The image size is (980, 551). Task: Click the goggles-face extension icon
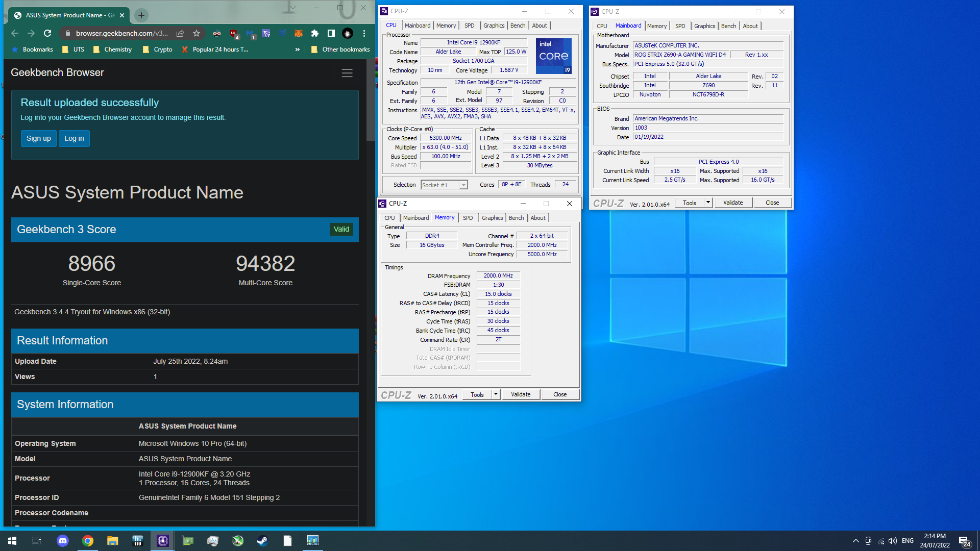pos(217,33)
